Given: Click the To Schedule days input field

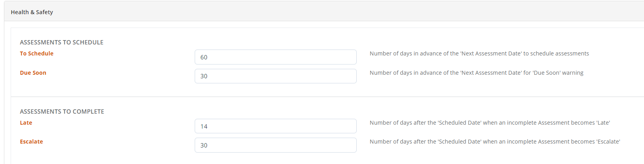Looking at the screenshot, I should (275, 57).
